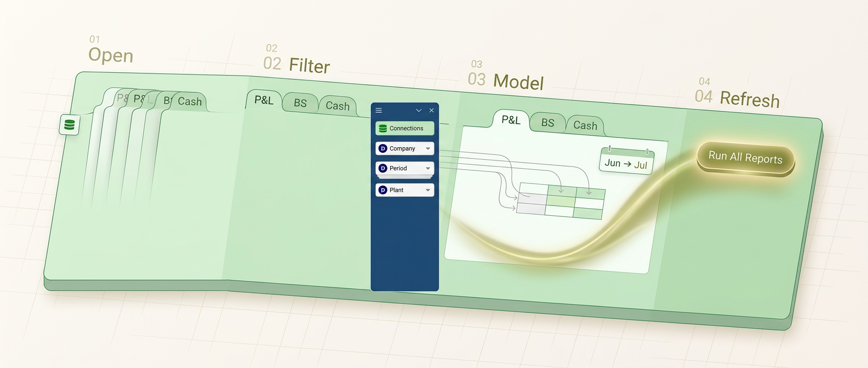Collapse the blue panel with the chevron
This screenshot has height=368, width=868.
click(x=419, y=111)
